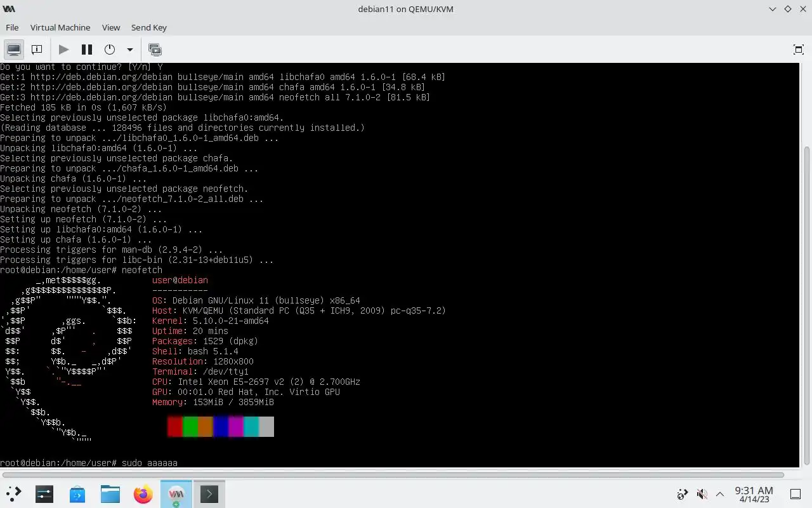Launch System Settings from the taskbar

click(x=44, y=493)
